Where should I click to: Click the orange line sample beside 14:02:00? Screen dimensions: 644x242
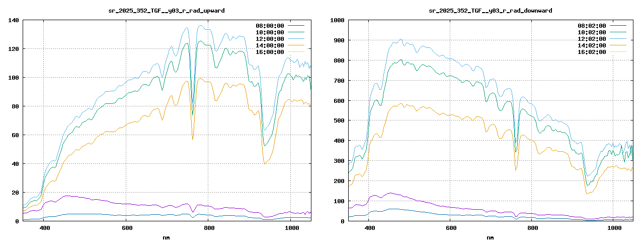click(x=618, y=45)
